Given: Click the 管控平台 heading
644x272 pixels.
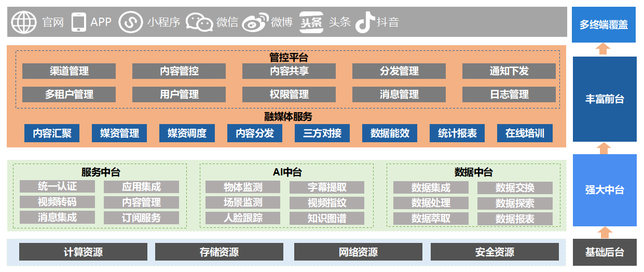Looking at the screenshot, I should (289, 57).
